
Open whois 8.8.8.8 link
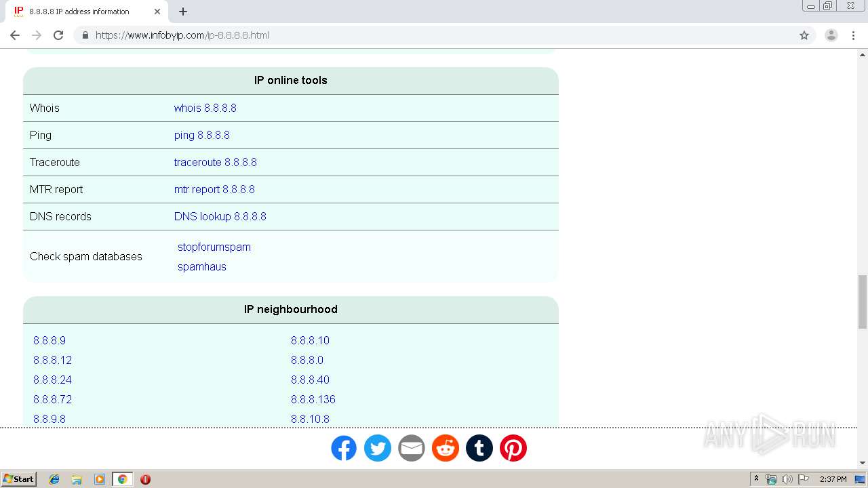(205, 108)
